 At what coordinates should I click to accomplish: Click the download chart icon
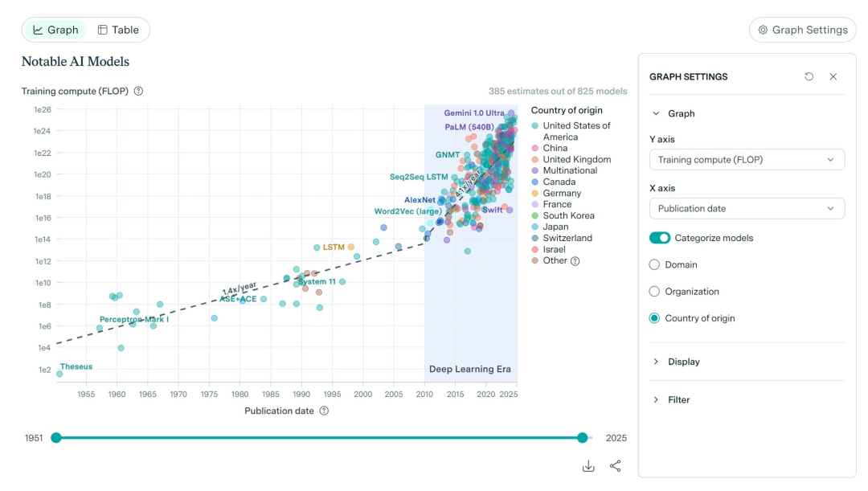click(588, 466)
